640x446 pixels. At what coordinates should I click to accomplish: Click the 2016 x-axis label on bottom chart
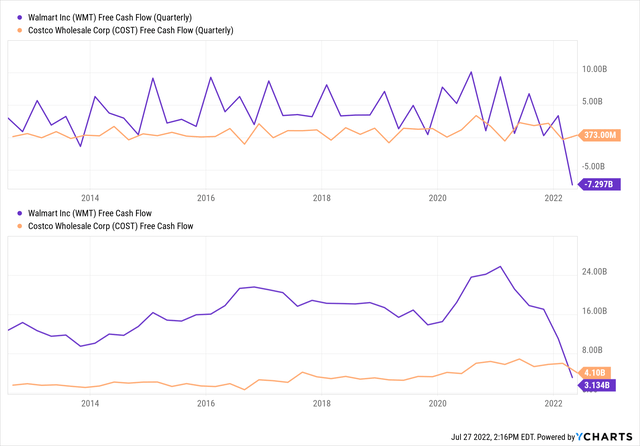[206, 403]
